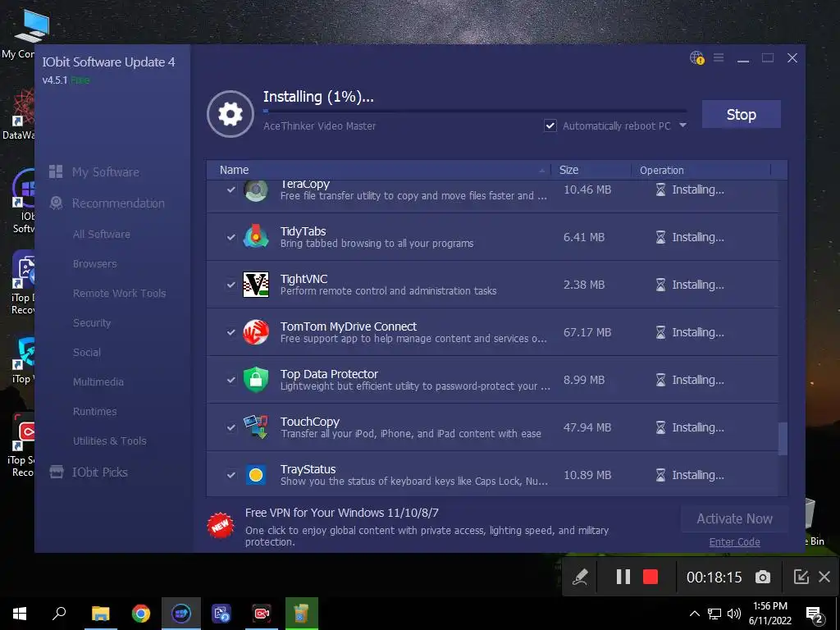Select the Runtimes category
Screen dimensions: 840x630
95,411
